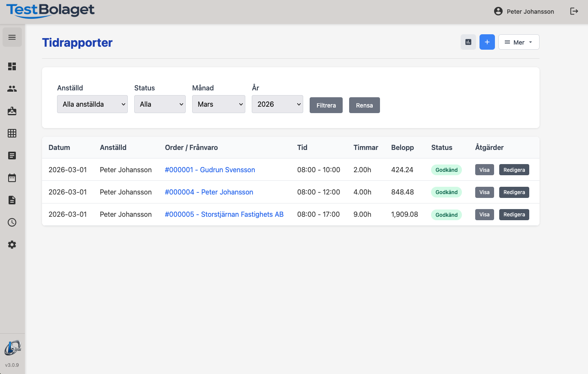Open the Mer dropdown menu
The image size is (588, 374).
[x=519, y=42]
